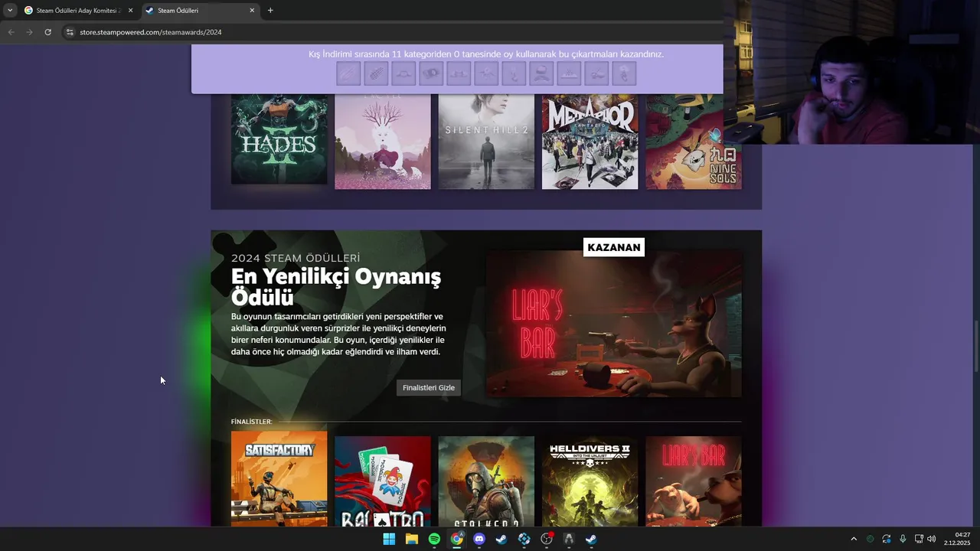
Task: Open the Liar's Bar finalist cover
Action: 694,481
